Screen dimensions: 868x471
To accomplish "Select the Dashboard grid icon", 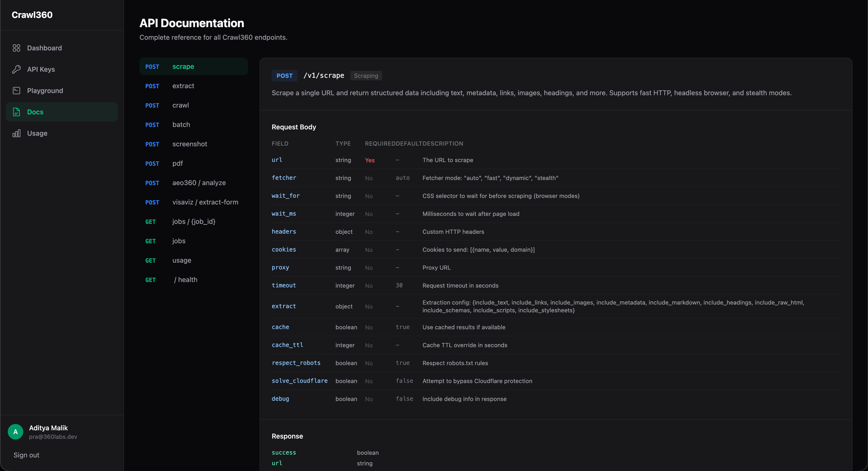I will [16, 48].
